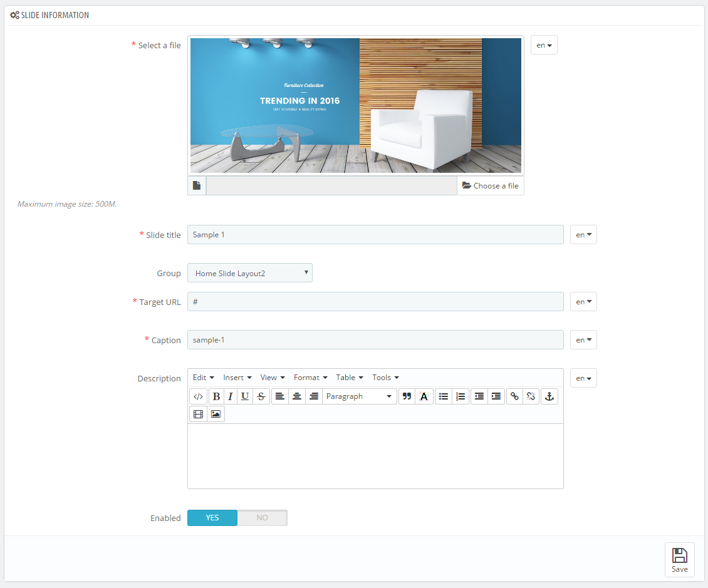Viewport: 708px width, 588px height.
Task: Click the Trending in 2016 slide preview image
Action: point(356,105)
